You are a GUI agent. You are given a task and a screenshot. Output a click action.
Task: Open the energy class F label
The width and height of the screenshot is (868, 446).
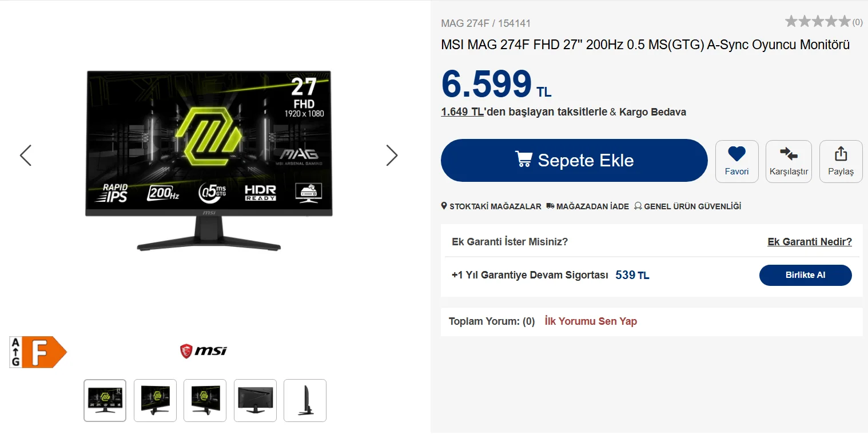tap(38, 352)
